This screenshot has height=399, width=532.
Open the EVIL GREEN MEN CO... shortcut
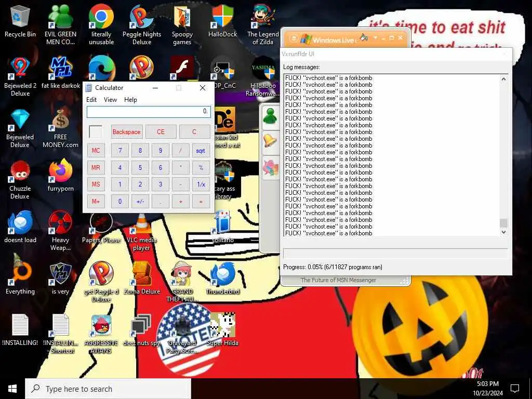pos(60,24)
